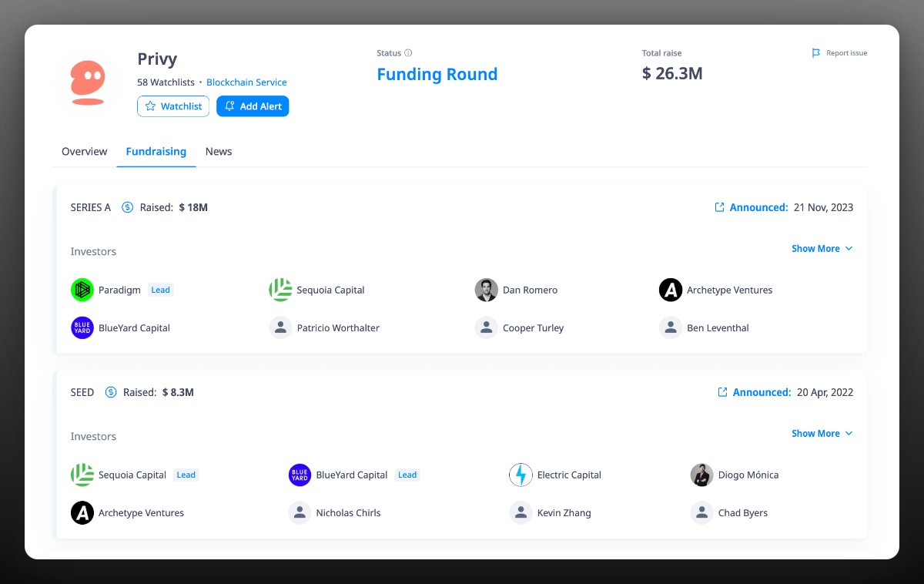Expand Show More in Seed investors

pyautogui.click(x=822, y=433)
